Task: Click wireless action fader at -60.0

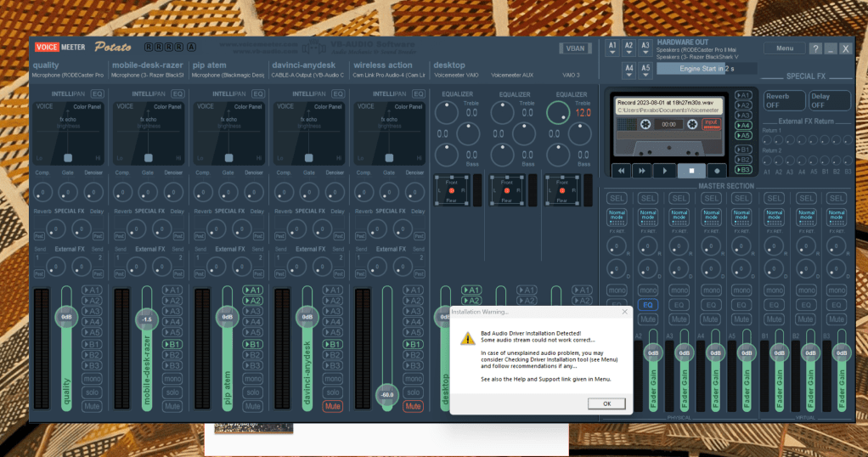Action: [x=387, y=395]
